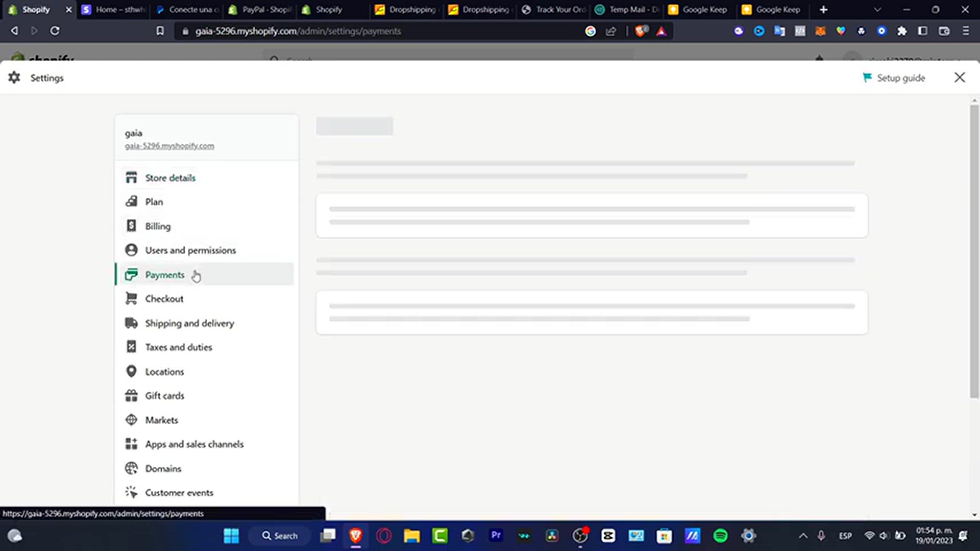
Task: Click the Checkout cart icon
Action: 131,298
